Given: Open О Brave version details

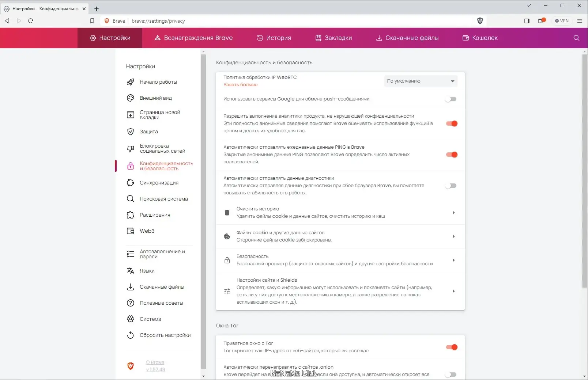Looking at the screenshot, I should pos(155,362).
